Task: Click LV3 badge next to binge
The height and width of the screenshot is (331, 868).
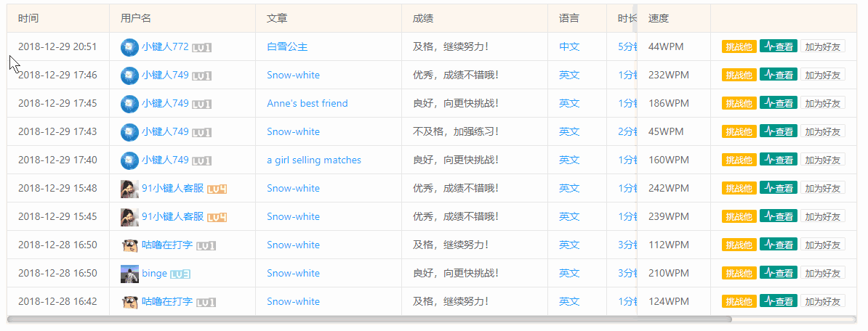Action: (x=180, y=274)
